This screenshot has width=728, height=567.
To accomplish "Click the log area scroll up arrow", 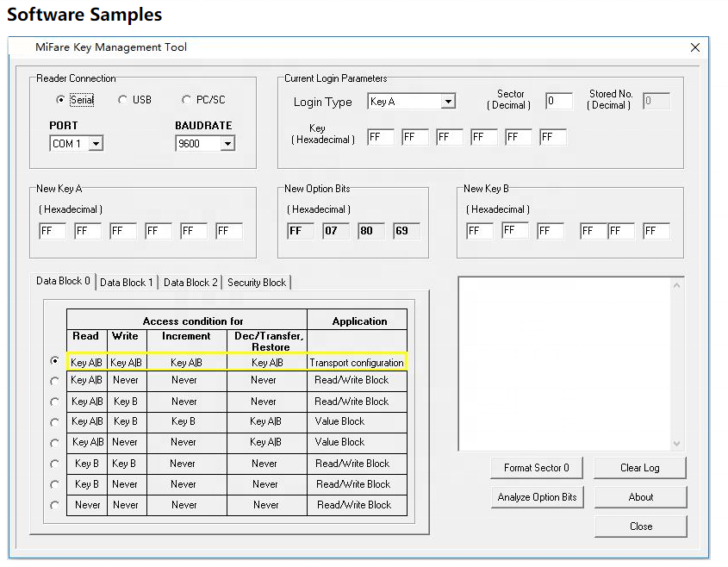I will (x=677, y=285).
